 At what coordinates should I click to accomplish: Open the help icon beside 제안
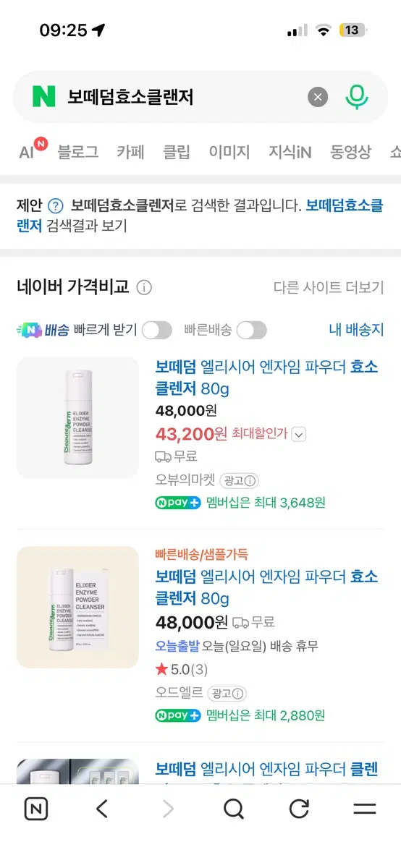(56, 205)
